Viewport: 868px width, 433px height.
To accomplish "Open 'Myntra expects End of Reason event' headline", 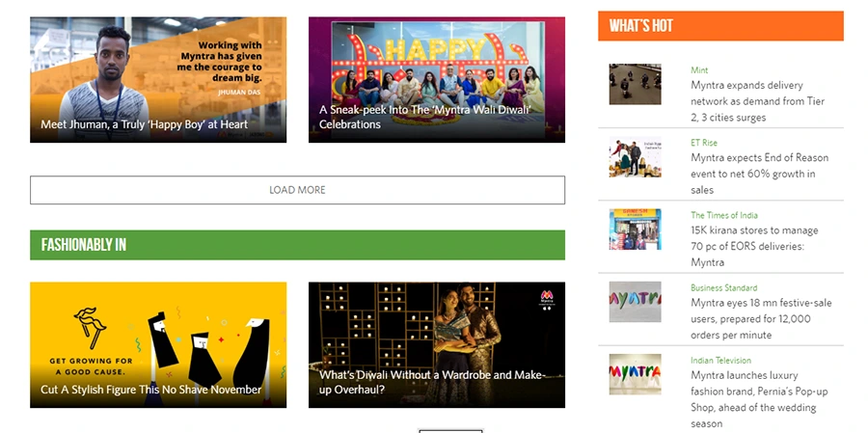I will pos(759,174).
